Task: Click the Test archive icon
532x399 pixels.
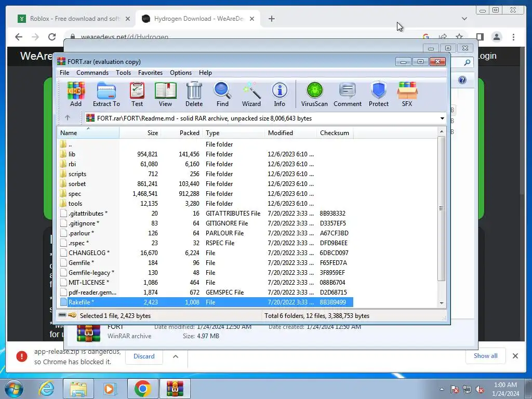Action: 137,95
